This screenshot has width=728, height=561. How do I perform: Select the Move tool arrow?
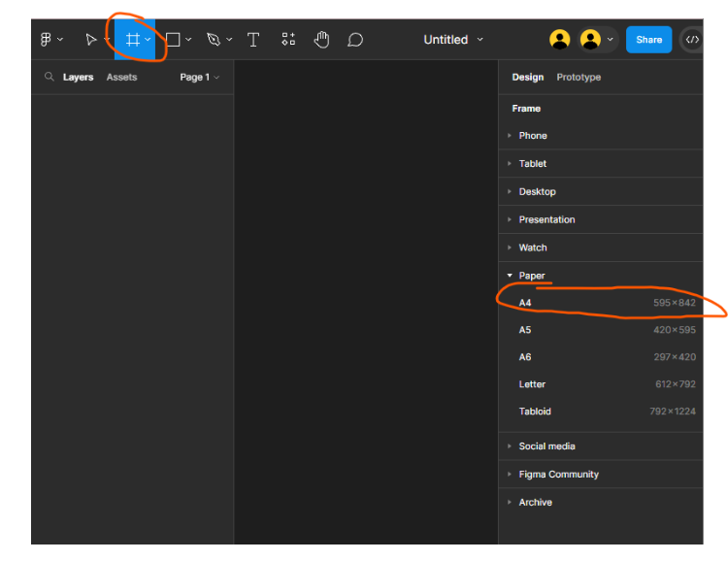(90, 40)
